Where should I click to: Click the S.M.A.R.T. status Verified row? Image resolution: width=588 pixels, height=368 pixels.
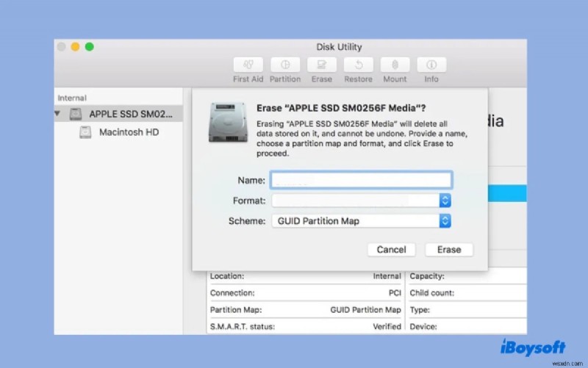pyautogui.click(x=305, y=327)
